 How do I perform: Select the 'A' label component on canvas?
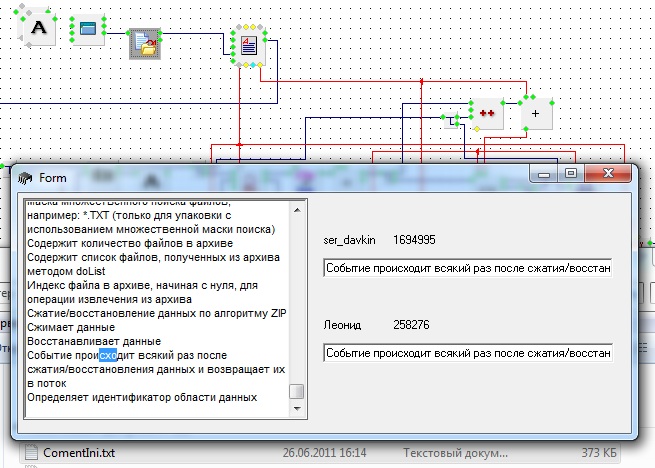tap(40, 29)
